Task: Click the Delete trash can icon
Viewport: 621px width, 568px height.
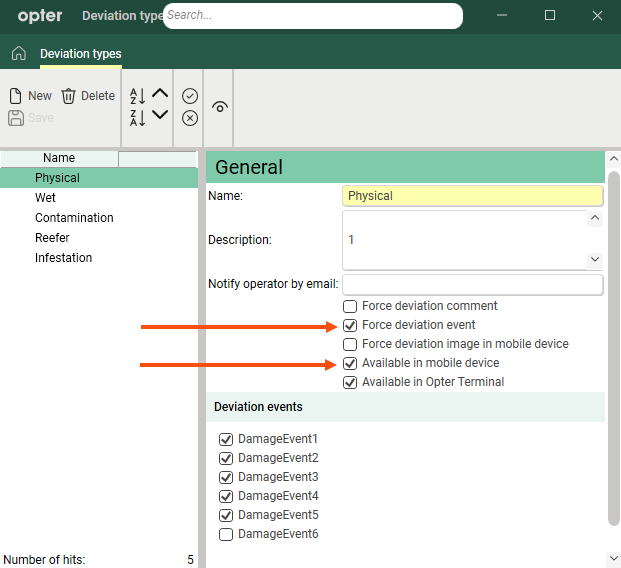Action: 69,96
